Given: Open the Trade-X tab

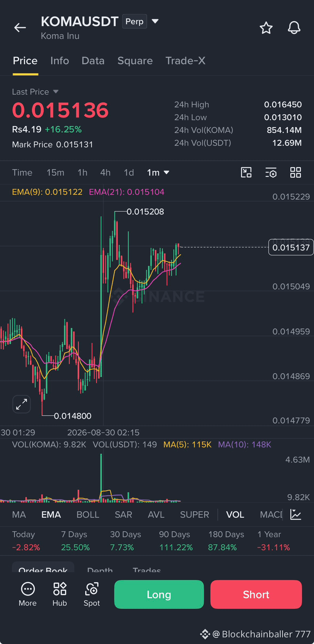Looking at the screenshot, I should coord(185,61).
